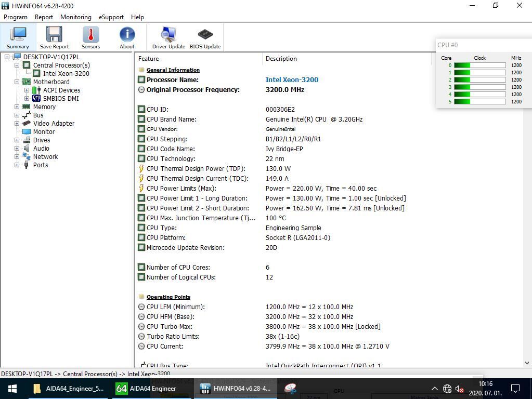Viewport: 532px width, 399px height.
Task: Collapse the Central Processor(s) branch
Action: (x=17, y=65)
